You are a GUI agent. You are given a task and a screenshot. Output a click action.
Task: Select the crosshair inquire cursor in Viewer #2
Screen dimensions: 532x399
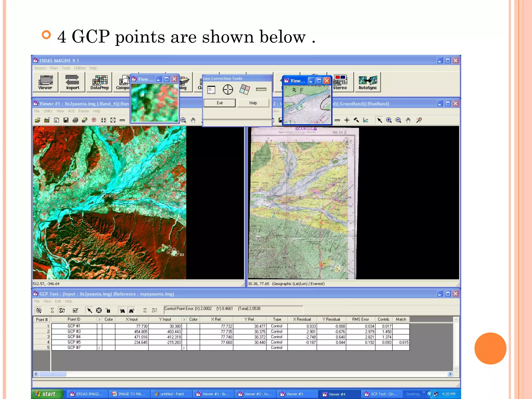point(347,120)
